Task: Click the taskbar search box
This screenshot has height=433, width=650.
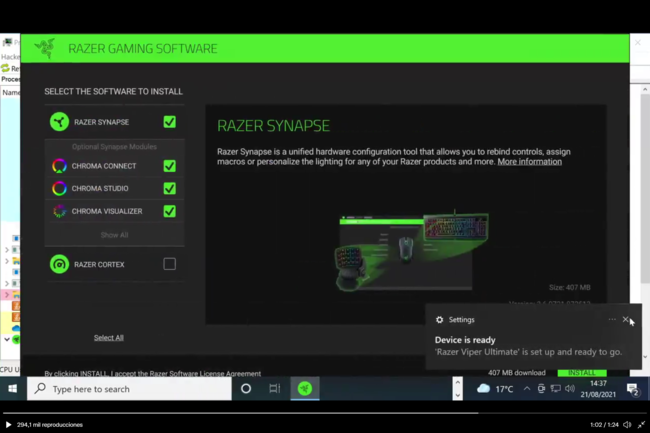Action: tap(129, 389)
